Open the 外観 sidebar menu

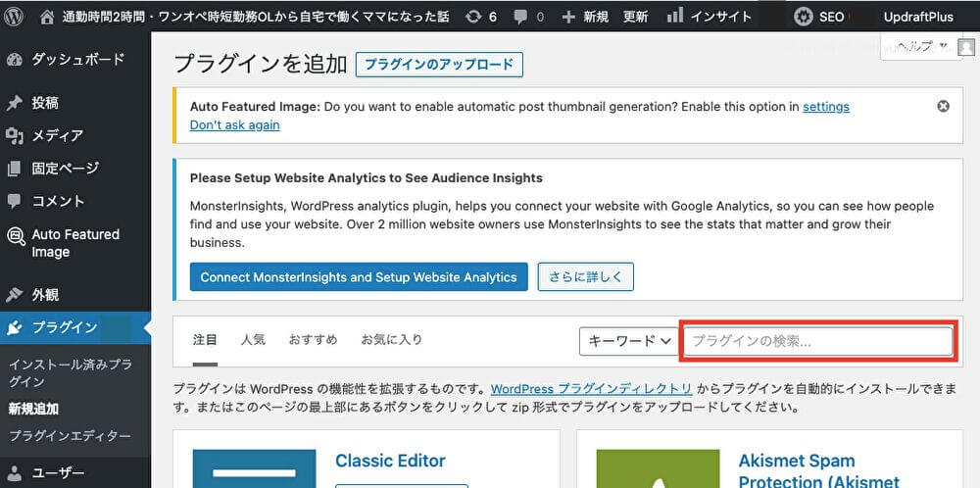pos(45,294)
